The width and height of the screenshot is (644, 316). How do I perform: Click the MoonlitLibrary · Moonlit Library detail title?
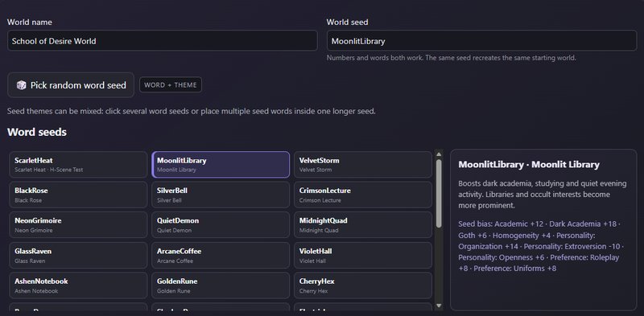click(529, 165)
